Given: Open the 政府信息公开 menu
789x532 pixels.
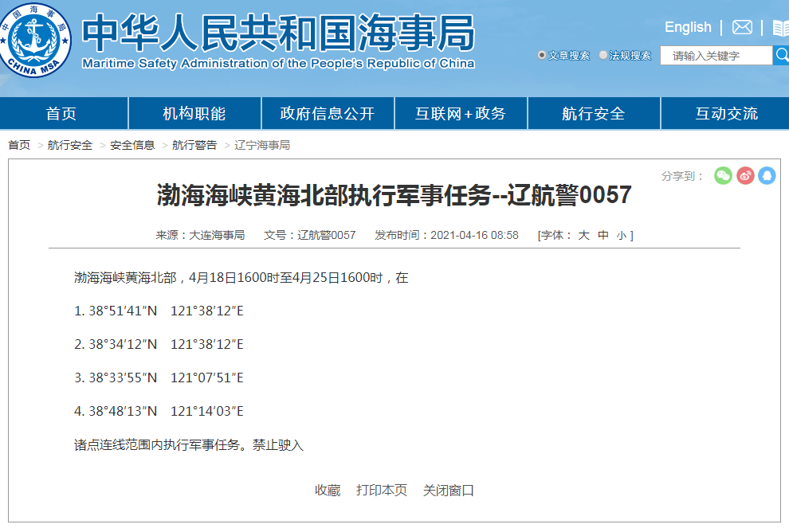Looking at the screenshot, I should pyautogui.click(x=328, y=113).
